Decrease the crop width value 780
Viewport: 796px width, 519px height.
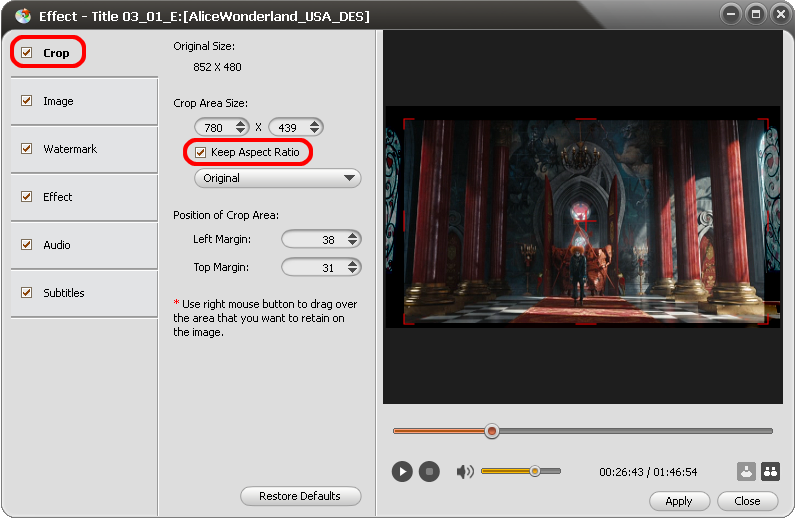coord(241,131)
